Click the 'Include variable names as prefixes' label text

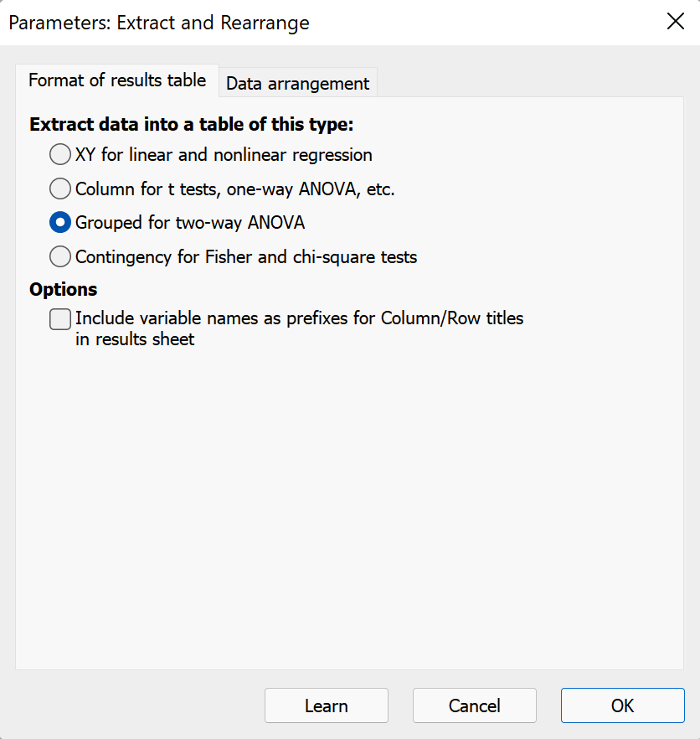pos(299,318)
